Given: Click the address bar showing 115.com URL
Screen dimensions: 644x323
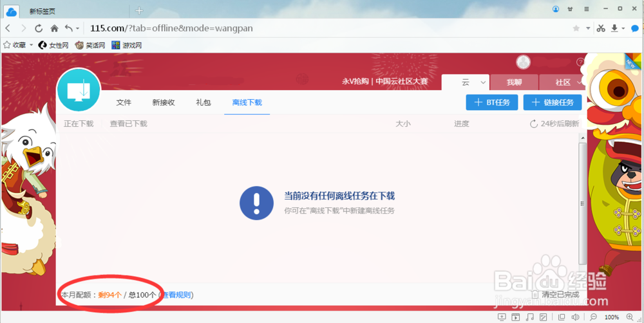Looking at the screenshot, I should tap(172, 28).
